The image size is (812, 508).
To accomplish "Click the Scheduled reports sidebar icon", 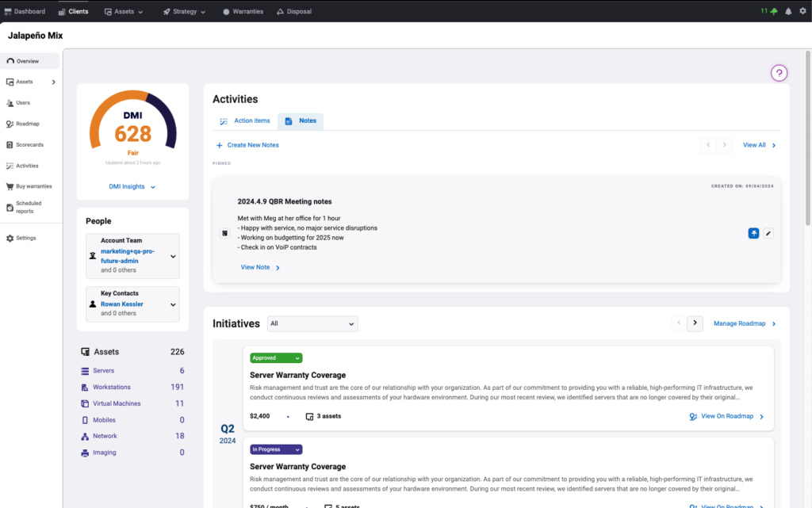I will click(10, 208).
